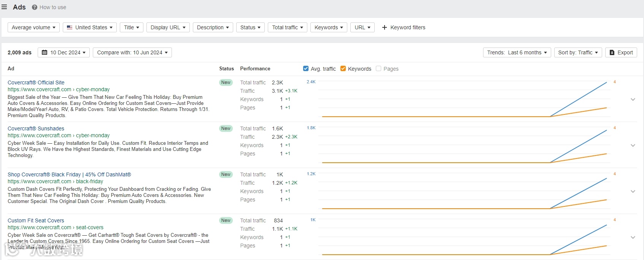Open the Total traffic filter dropdown
The width and height of the screenshot is (644, 260).
(288, 27)
